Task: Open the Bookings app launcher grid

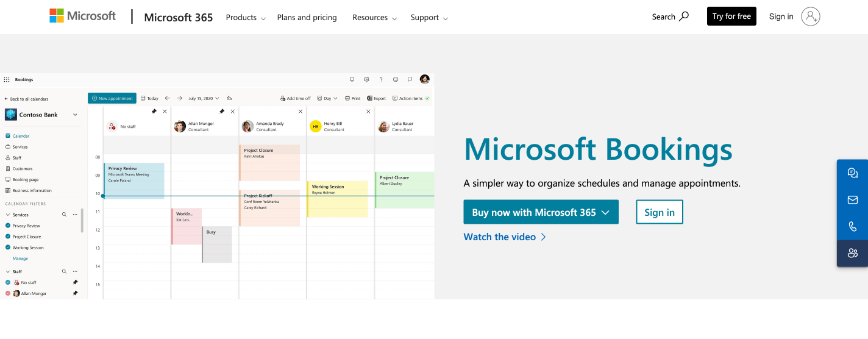Action: pyautogui.click(x=7, y=79)
